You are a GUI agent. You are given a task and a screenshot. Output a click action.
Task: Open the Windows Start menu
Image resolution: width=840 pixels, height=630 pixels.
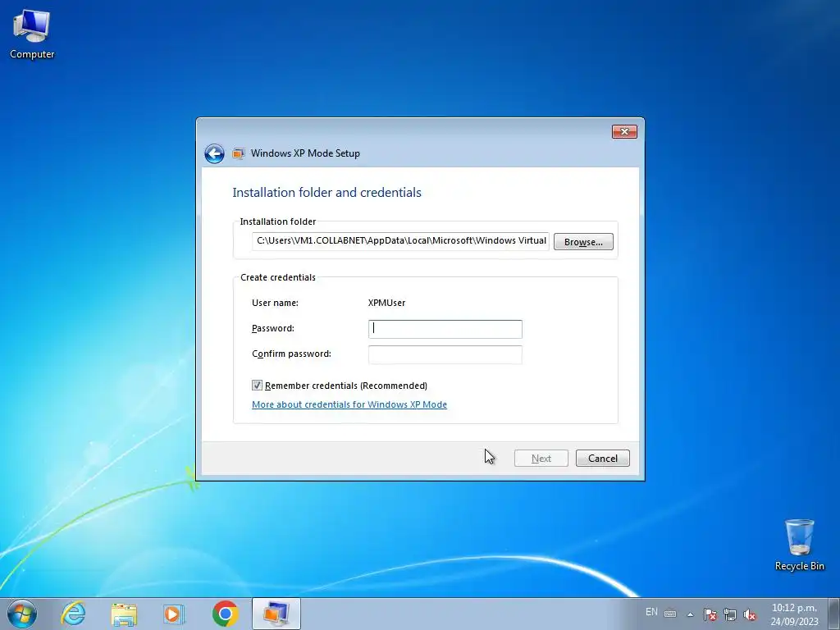[x=22, y=614]
